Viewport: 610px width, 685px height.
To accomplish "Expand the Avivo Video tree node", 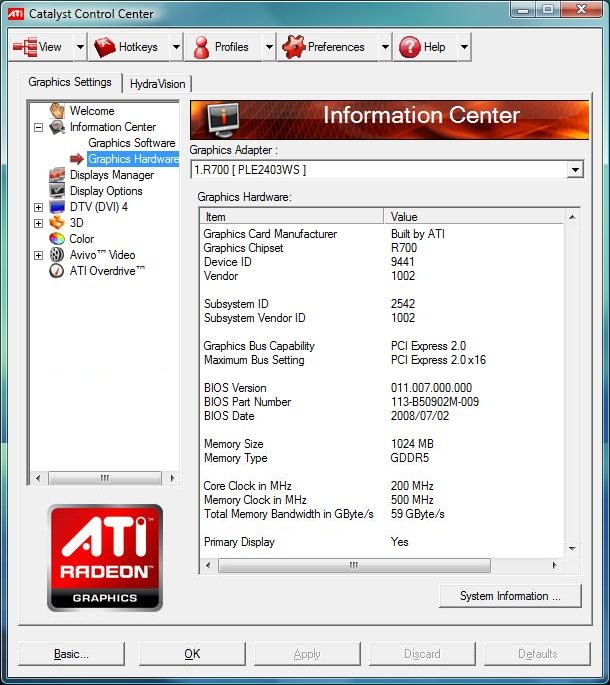I will (x=38, y=255).
